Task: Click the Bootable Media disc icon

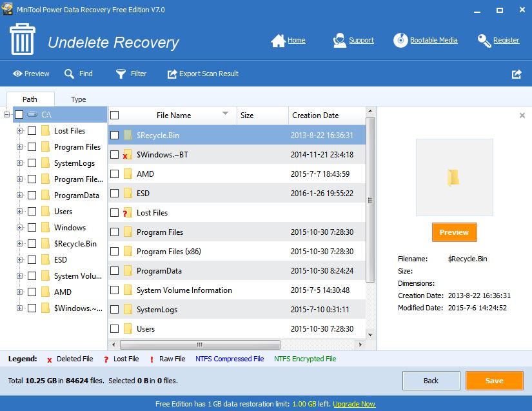Action: 400,41
